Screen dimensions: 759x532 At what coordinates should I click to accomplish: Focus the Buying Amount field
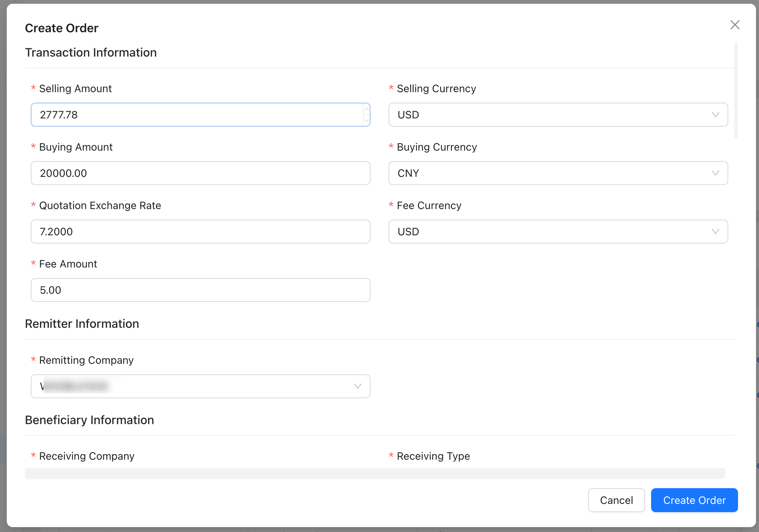[x=200, y=173]
